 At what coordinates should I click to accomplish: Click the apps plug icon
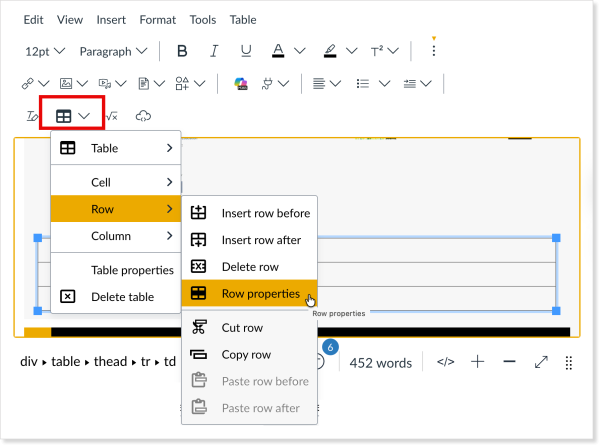tap(267, 83)
